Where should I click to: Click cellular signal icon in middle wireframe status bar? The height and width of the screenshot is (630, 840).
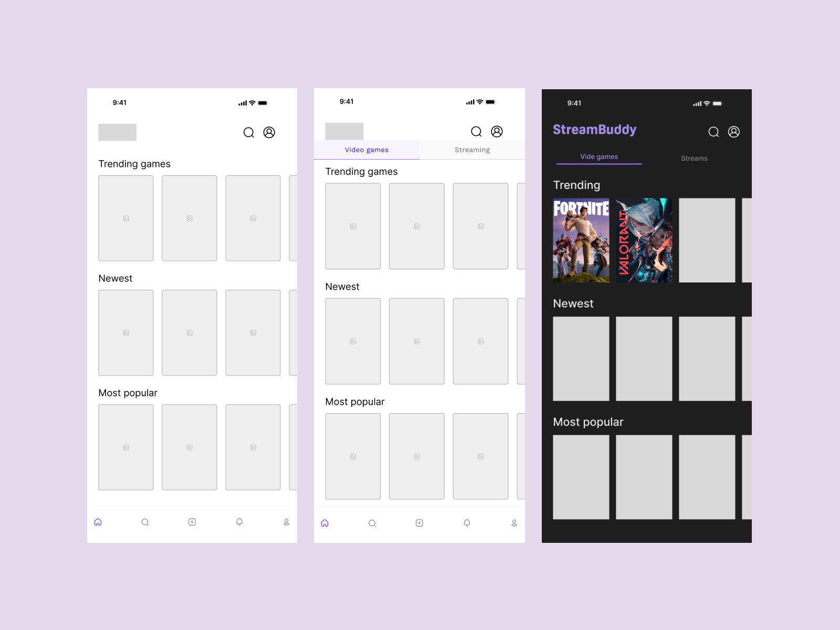[x=470, y=102]
